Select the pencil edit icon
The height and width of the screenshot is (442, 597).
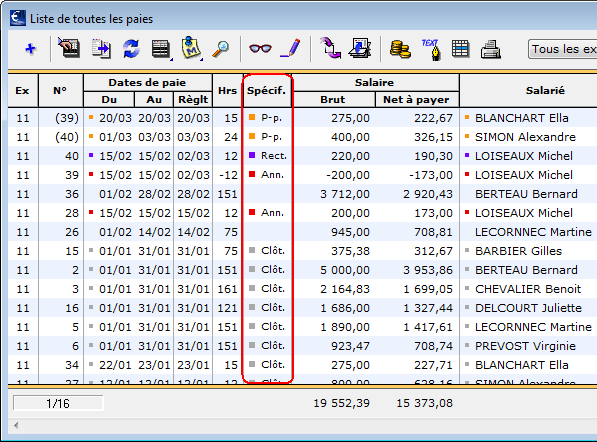[x=290, y=48]
